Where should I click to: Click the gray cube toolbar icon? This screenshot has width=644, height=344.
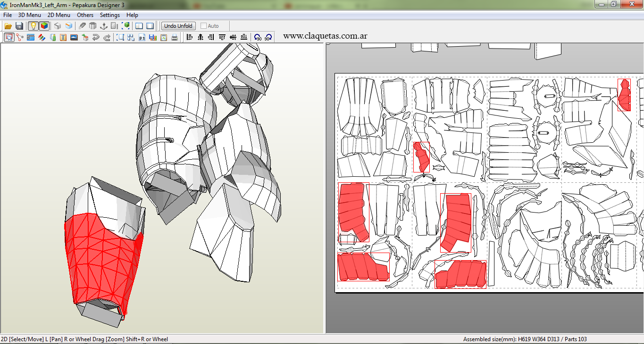(x=58, y=26)
